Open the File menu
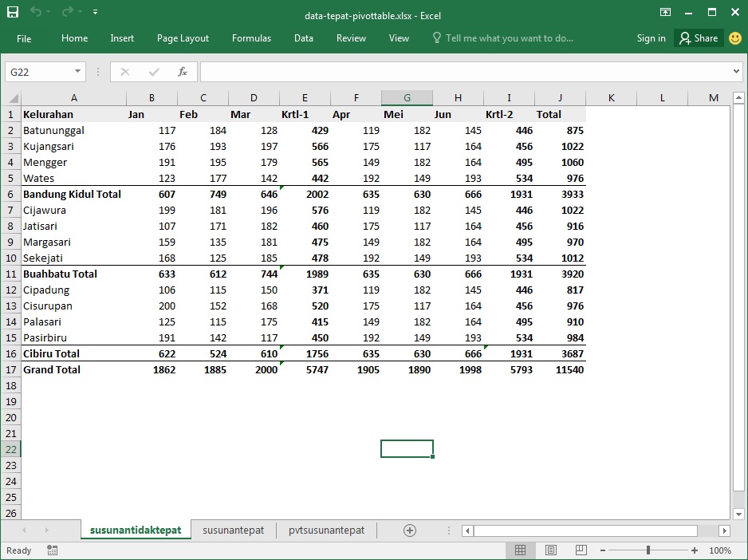Viewport: 748px width, 560px height. point(24,37)
